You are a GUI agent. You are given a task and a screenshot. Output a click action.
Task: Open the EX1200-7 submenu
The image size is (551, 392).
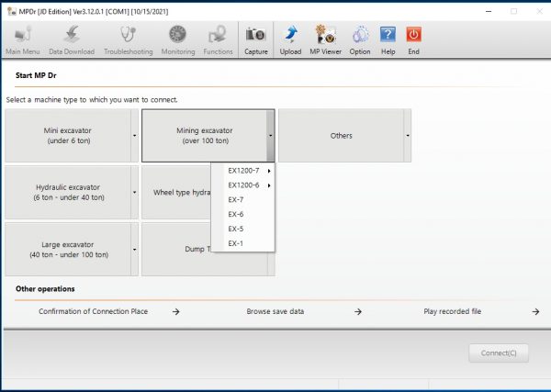[x=243, y=171]
